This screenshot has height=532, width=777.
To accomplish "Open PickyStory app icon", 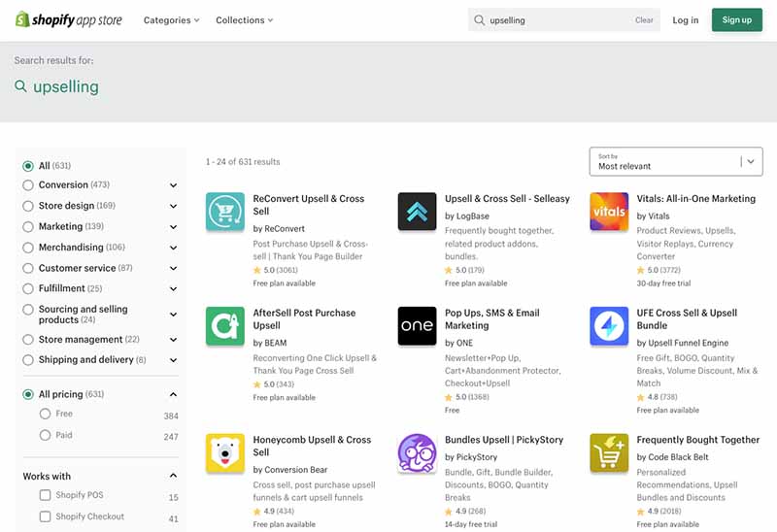I will [x=418, y=453].
